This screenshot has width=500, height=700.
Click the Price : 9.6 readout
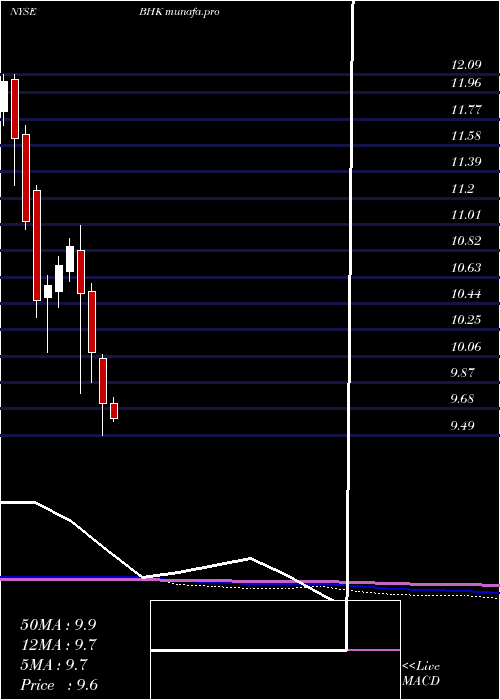pyautogui.click(x=59, y=685)
